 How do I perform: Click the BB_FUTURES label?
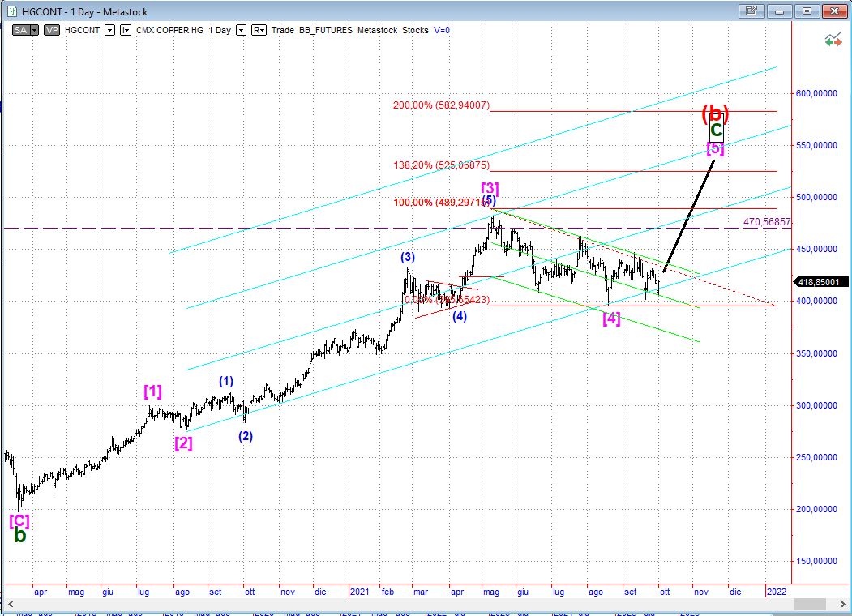325,31
